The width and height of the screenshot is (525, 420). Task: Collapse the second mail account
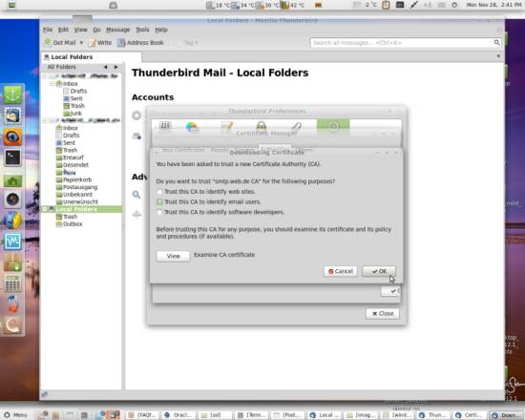pyautogui.click(x=45, y=120)
